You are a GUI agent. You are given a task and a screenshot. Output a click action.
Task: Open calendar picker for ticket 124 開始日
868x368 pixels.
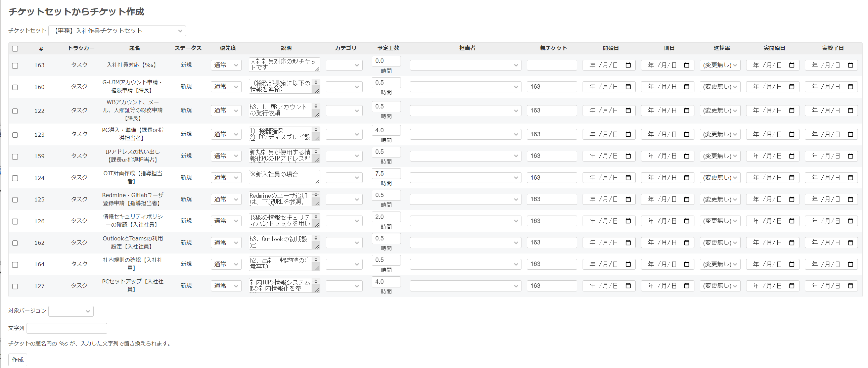click(628, 178)
